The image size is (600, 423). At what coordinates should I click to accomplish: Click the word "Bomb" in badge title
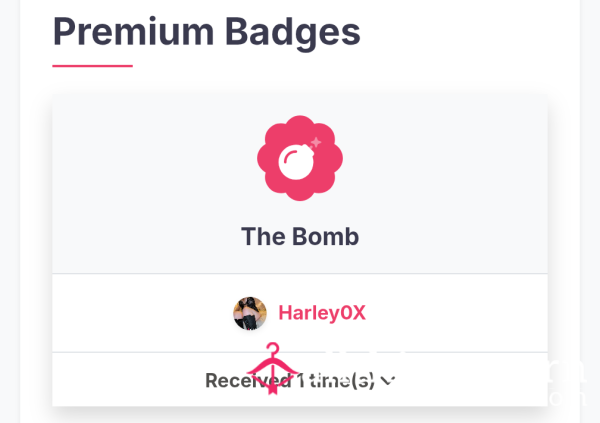(x=326, y=236)
